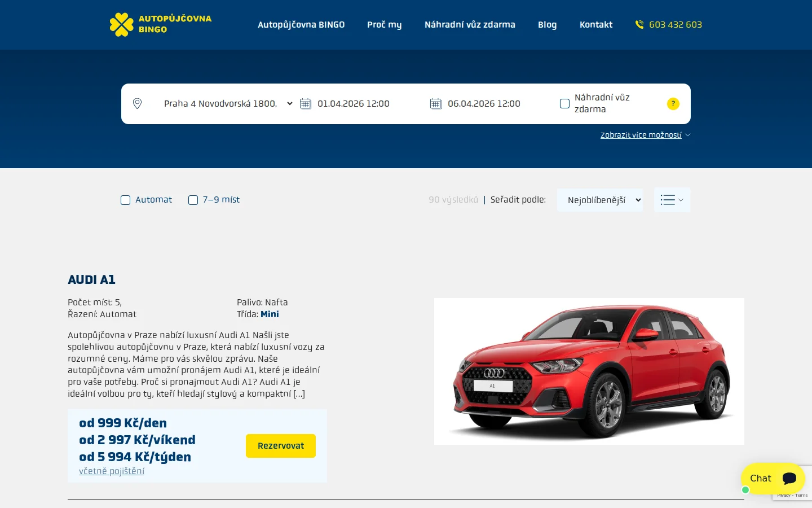Image resolution: width=812 pixels, height=508 pixels.
Task: Click the red Audi A1 car photo
Action: pyautogui.click(x=589, y=371)
